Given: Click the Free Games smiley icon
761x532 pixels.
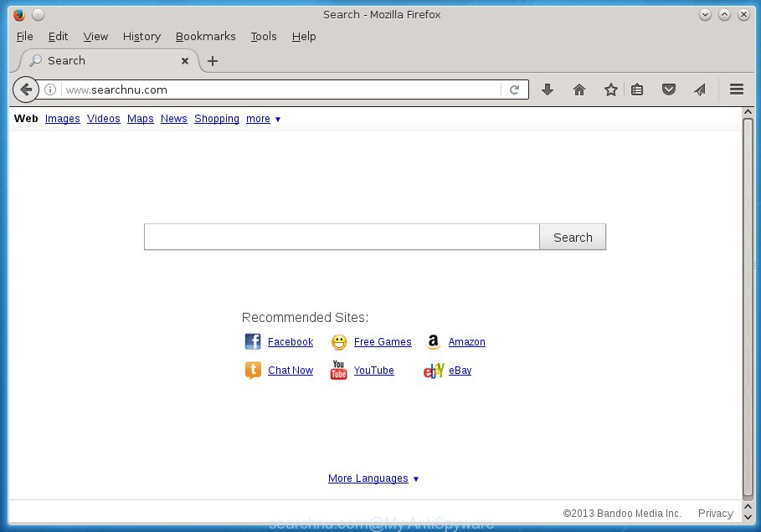Looking at the screenshot, I should [339, 342].
